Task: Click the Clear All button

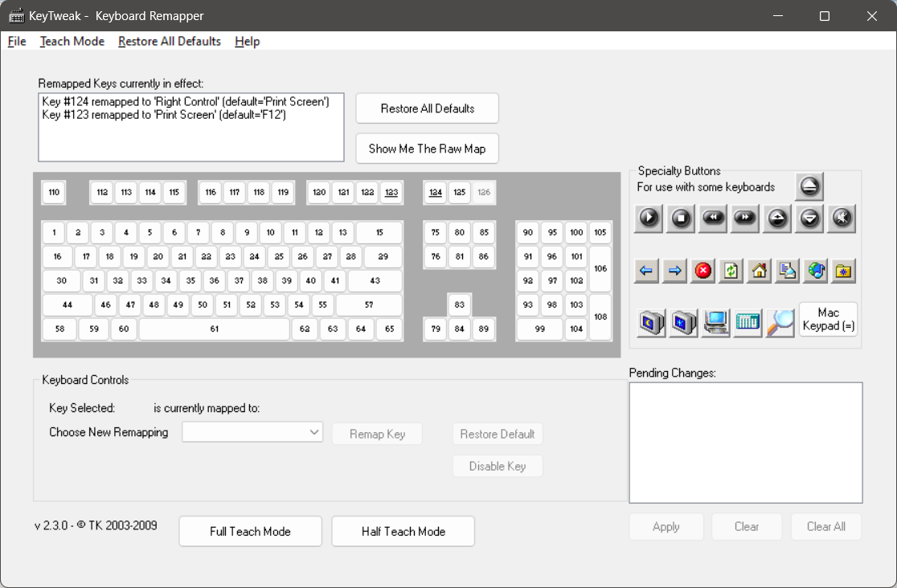Action: click(x=826, y=527)
